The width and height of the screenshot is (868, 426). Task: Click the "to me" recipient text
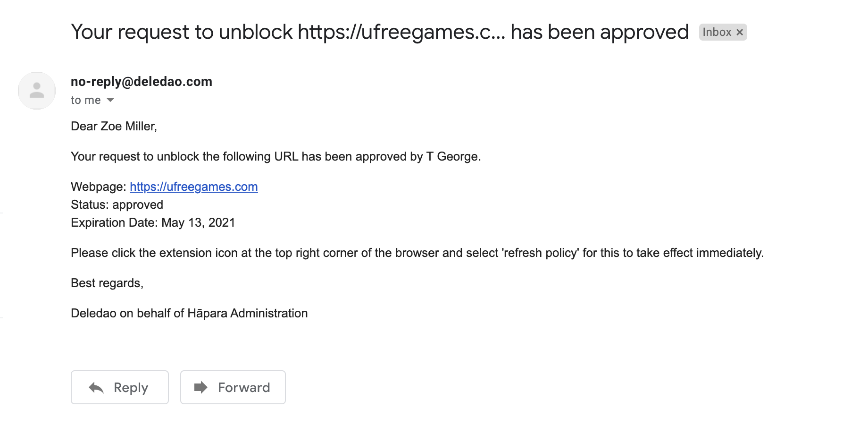pyautogui.click(x=86, y=100)
